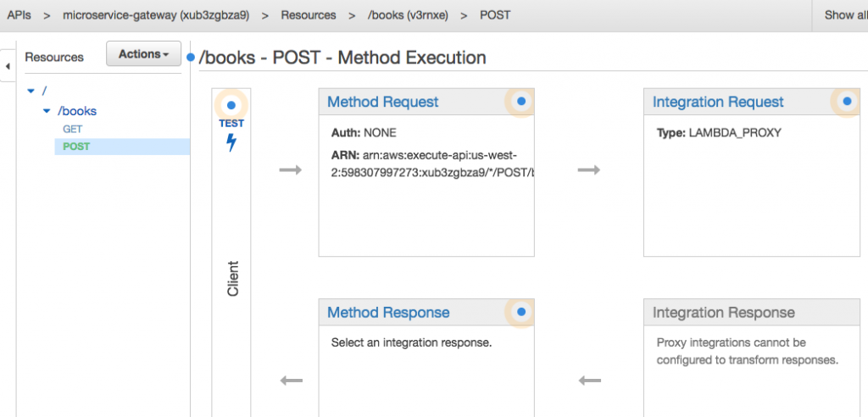Click the Show all button
The height and width of the screenshot is (417, 868).
[845, 15]
